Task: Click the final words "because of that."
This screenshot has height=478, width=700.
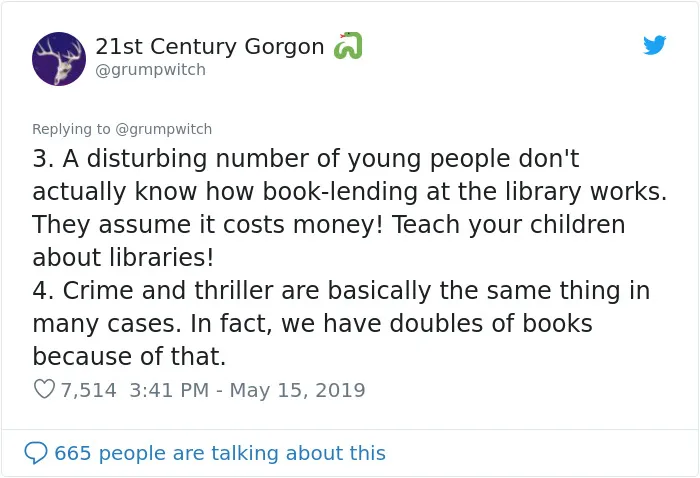Action: point(129,357)
